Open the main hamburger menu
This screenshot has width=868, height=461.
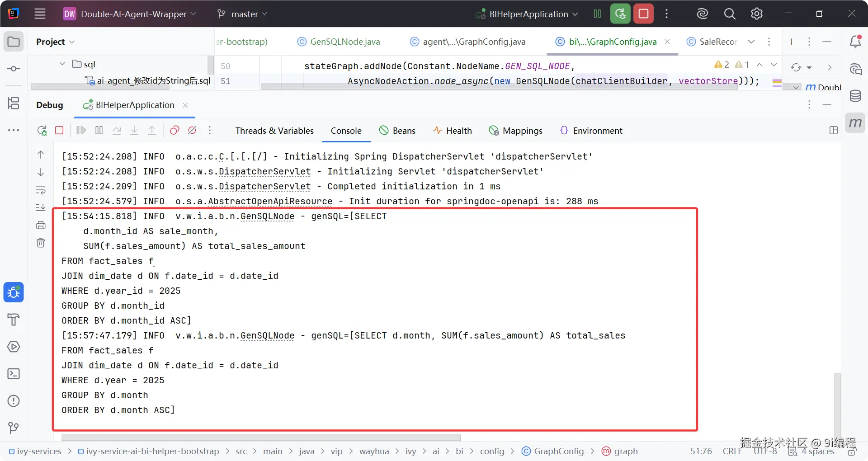[x=40, y=14]
